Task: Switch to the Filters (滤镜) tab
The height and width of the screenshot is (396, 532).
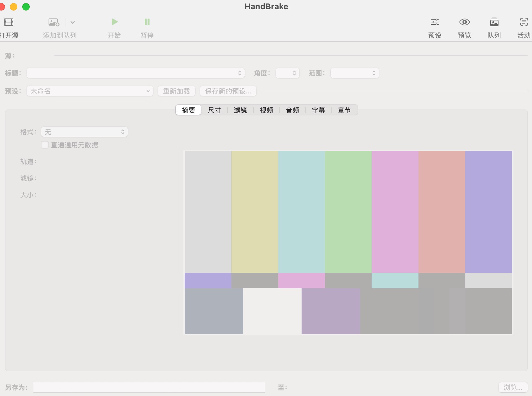Action: click(x=240, y=110)
